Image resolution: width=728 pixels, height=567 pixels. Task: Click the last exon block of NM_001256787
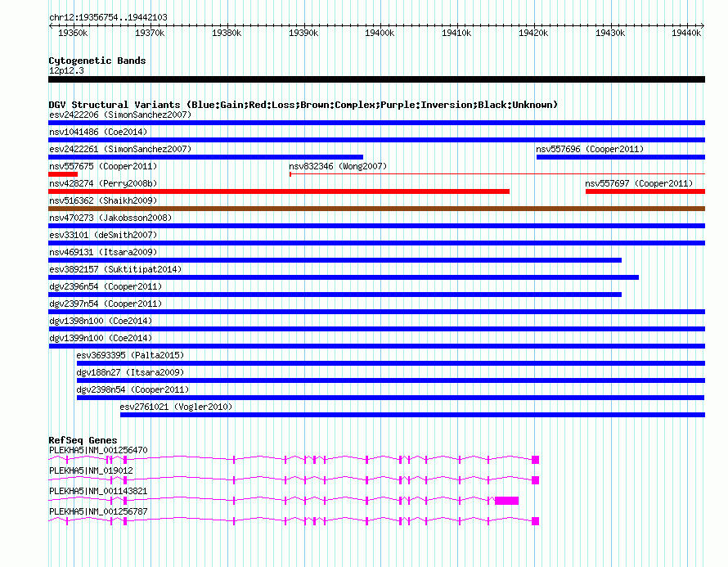[x=535, y=521]
